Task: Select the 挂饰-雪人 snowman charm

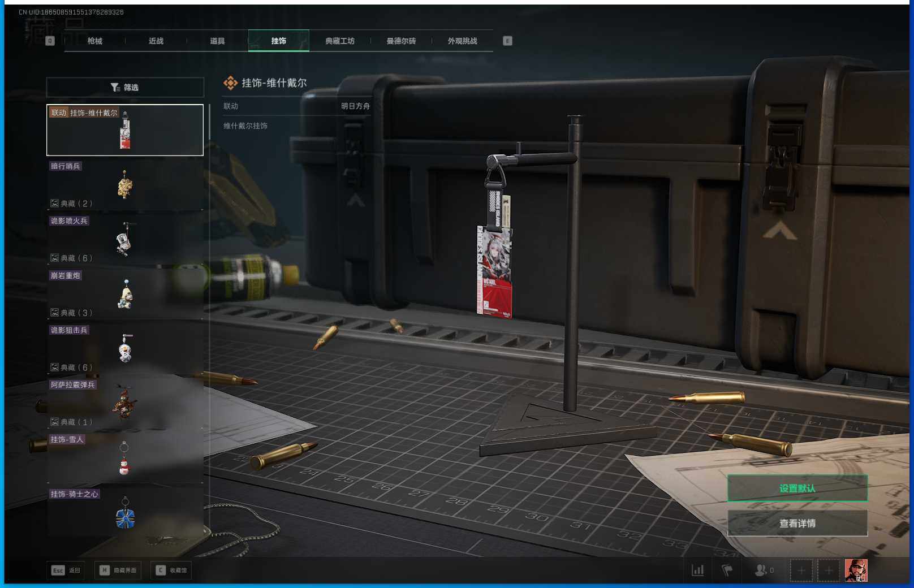Action: (125, 459)
